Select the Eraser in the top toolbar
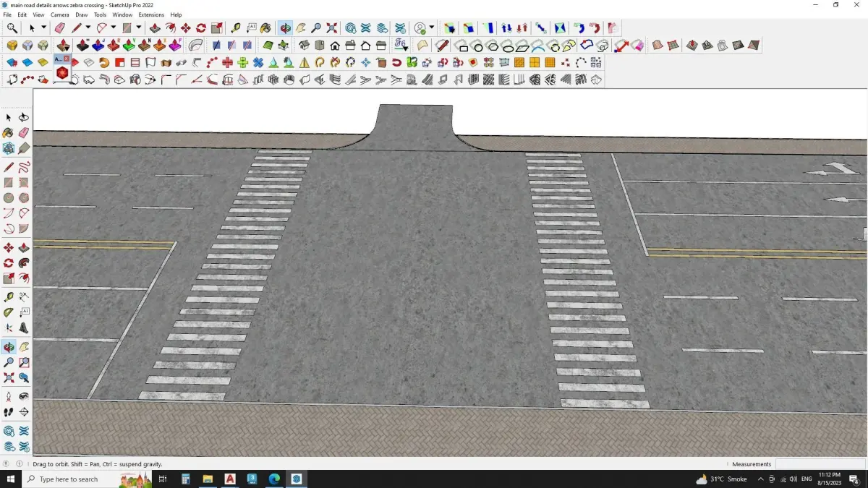Image resolution: width=868 pixels, height=488 pixels. pos(60,28)
